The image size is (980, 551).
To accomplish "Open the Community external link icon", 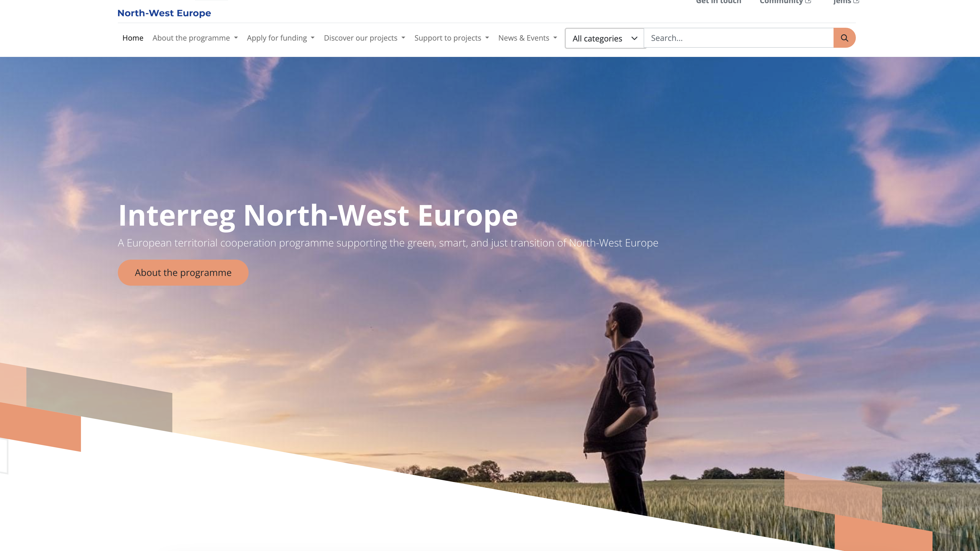I will (x=808, y=1).
